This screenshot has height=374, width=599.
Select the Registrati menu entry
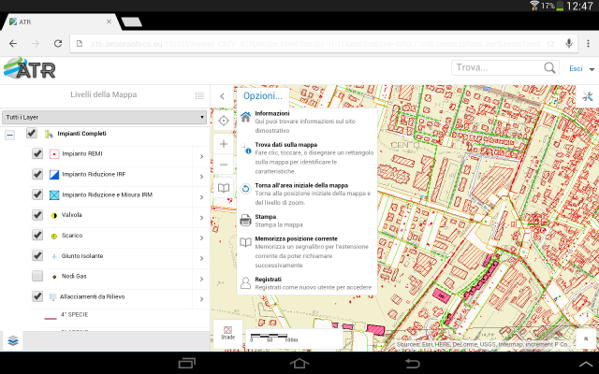[x=307, y=283]
